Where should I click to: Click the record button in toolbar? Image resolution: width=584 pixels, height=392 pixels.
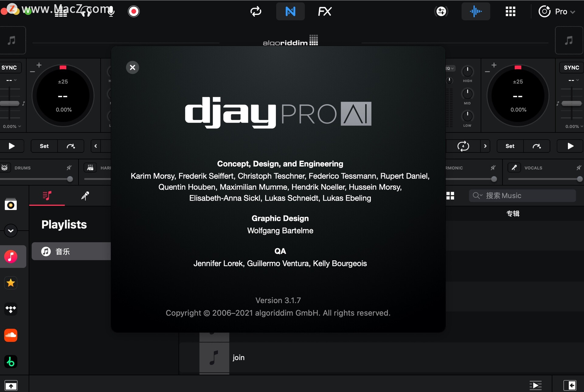pos(134,11)
